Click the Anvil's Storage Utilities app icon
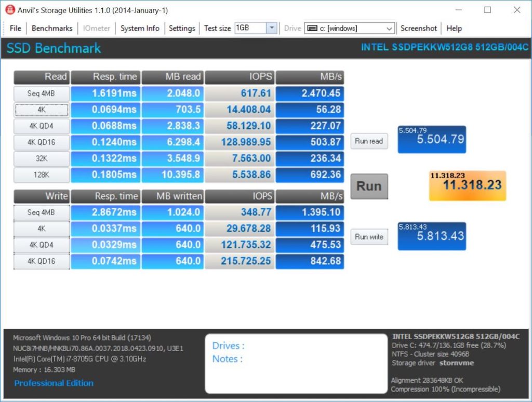532x402 pixels. click(10, 10)
